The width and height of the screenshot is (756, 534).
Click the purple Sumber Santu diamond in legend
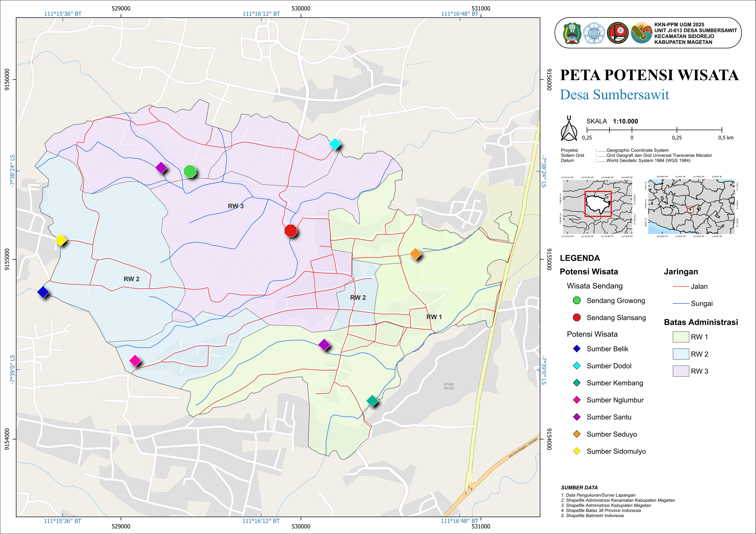click(x=577, y=417)
